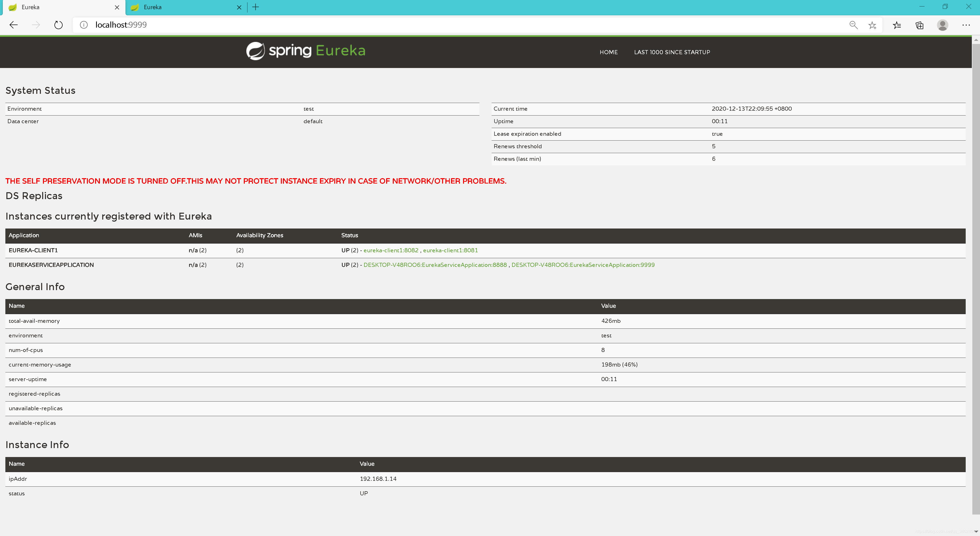This screenshot has height=536, width=980.
Task: Click the ipAddr value 192.168.1.14
Action: pos(378,479)
